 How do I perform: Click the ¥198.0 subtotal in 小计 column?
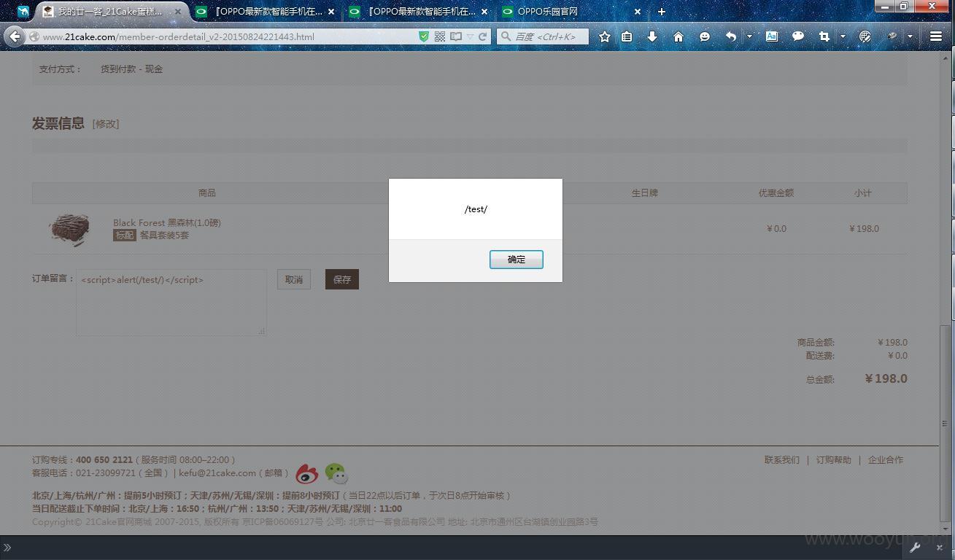click(x=864, y=229)
